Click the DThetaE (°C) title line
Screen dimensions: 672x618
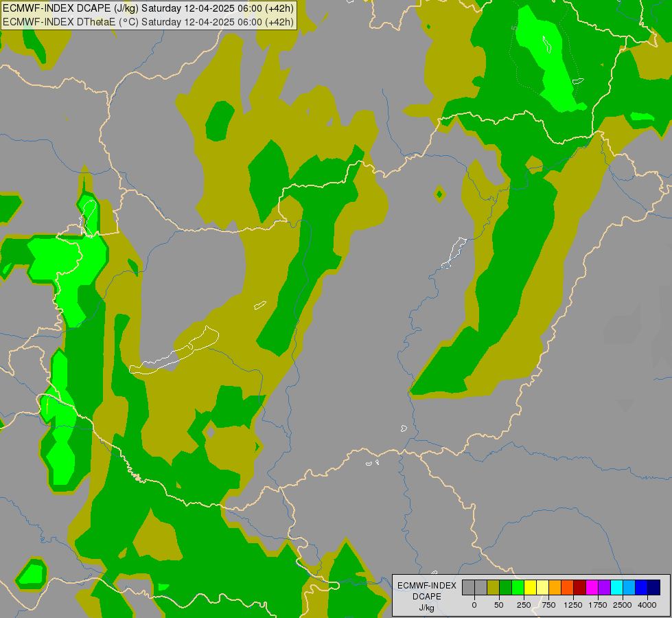148,22
